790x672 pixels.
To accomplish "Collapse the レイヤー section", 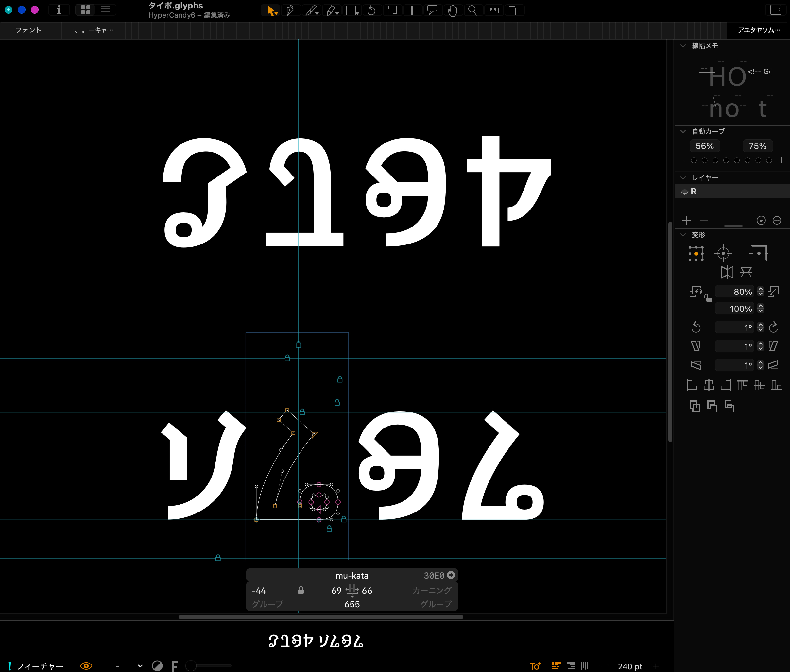I will pos(683,178).
